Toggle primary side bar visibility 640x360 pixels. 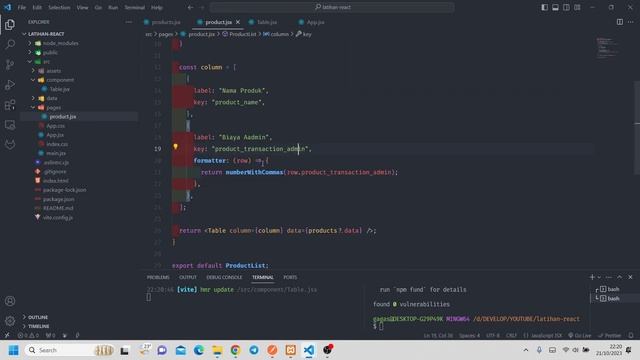point(544,7)
